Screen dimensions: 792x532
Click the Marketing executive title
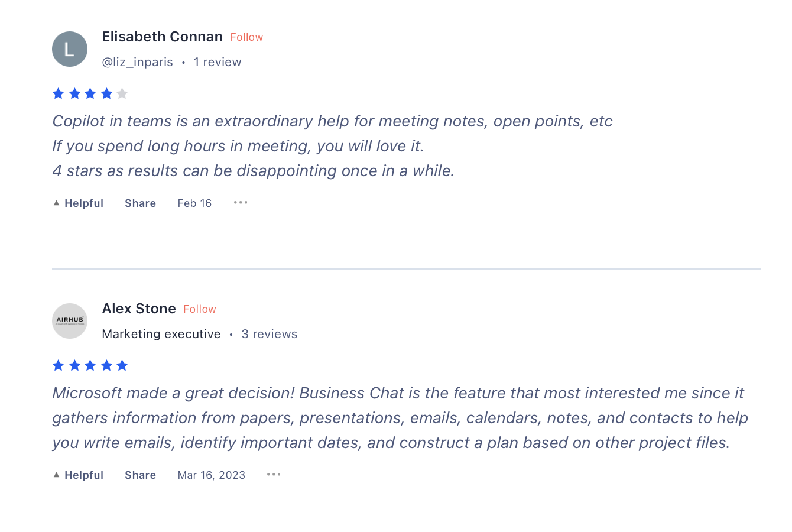click(161, 334)
